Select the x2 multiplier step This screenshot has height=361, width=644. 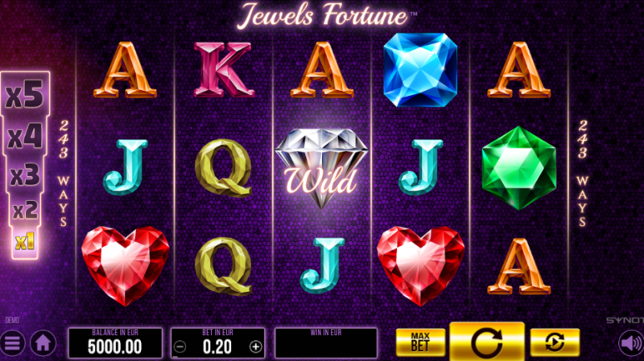pyautogui.click(x=25, y=209)
